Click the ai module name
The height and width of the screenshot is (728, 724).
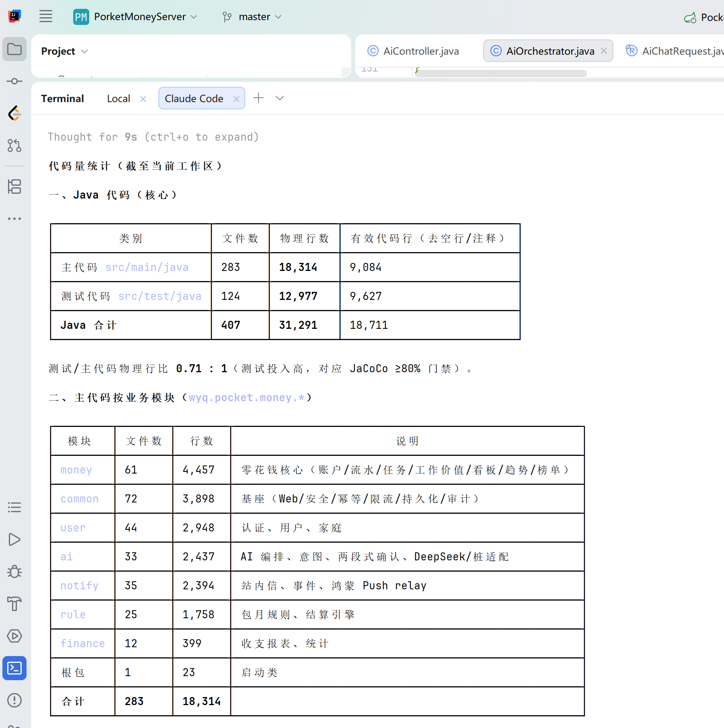67,557
